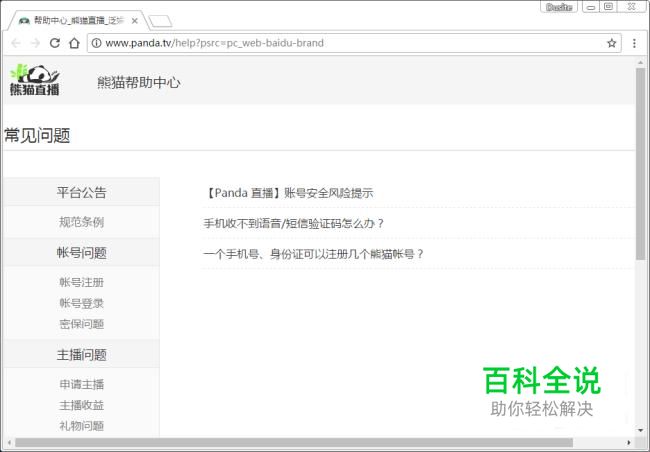This screenshot has height=452, width=650.
Task: Close the 帮助中心 browser tab
Action: [134, 21]
